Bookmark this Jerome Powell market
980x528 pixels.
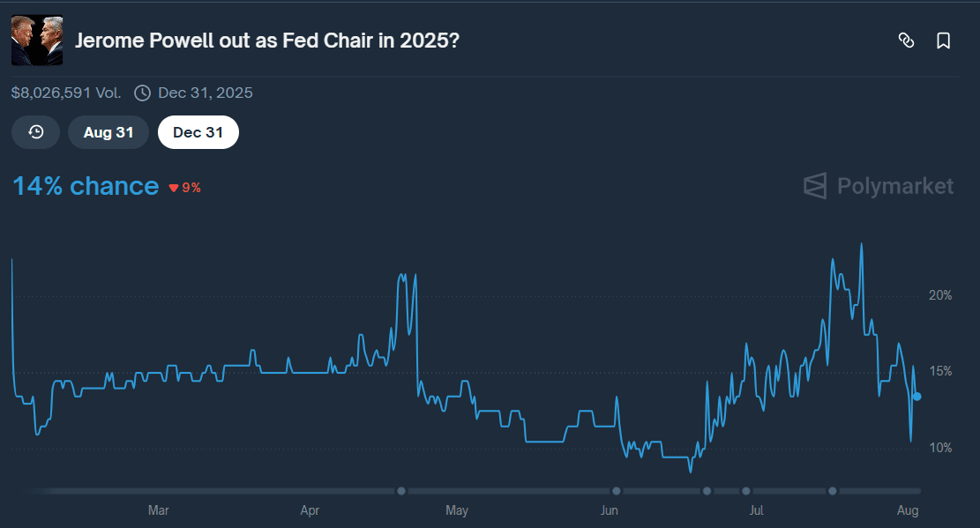tap(943, 41)
